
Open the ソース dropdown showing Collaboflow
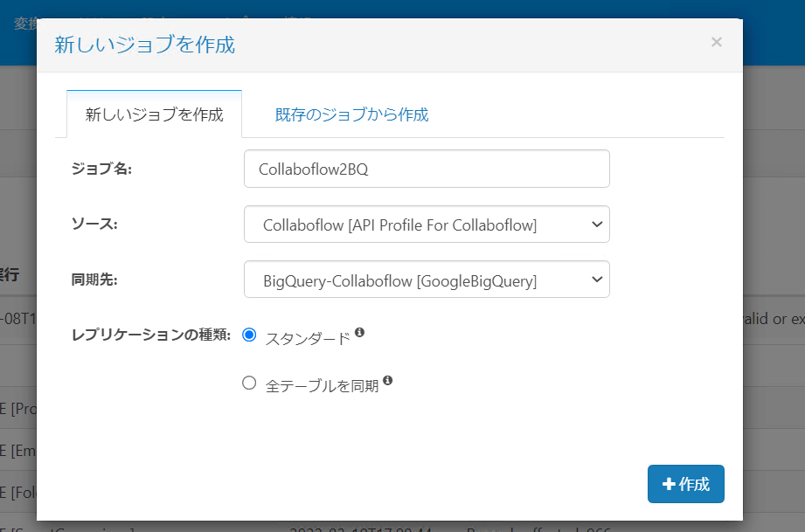click(x=427, y=225)
